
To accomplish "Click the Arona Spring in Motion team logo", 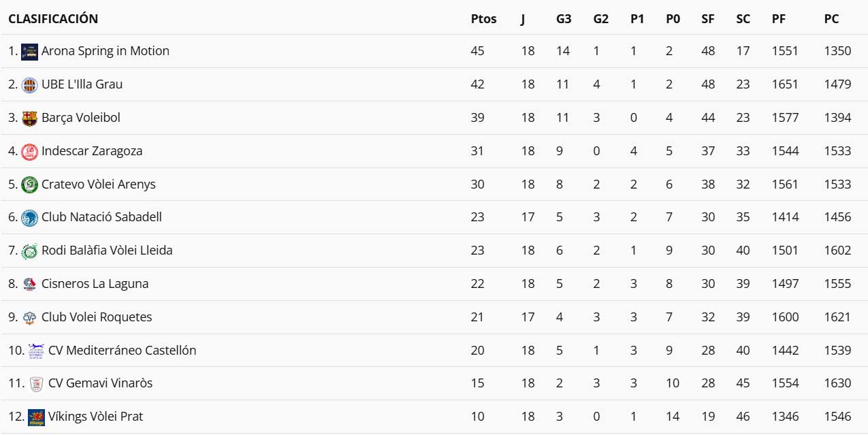I will pyautogui.click(x=29, y=52).
